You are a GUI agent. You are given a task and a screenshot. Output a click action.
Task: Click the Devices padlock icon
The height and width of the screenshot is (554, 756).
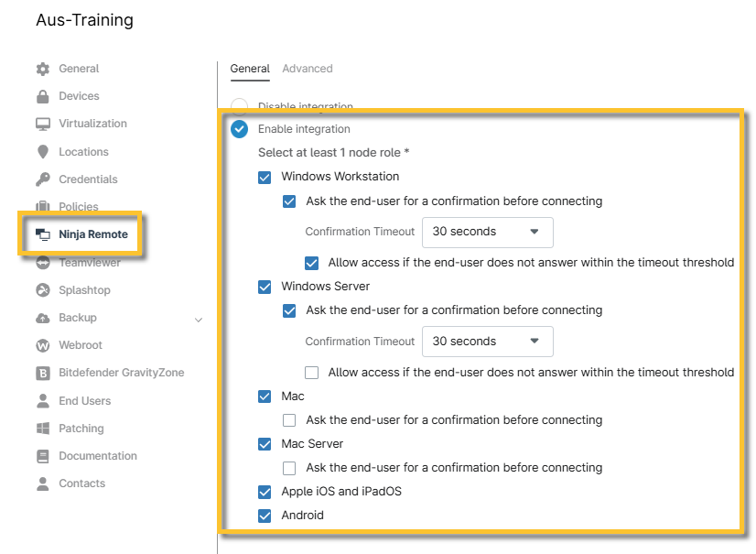pos(42,96)
